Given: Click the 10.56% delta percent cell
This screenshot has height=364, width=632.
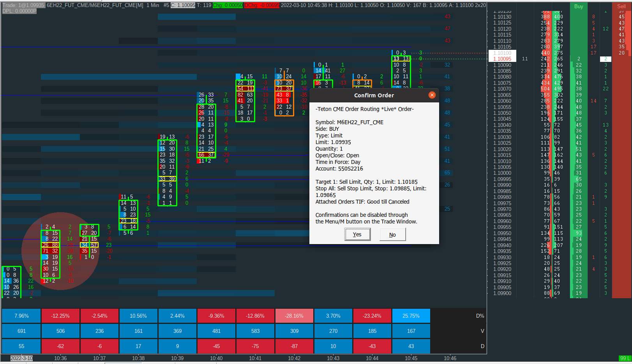Looking at the screenshot, I should coord(138,316).
